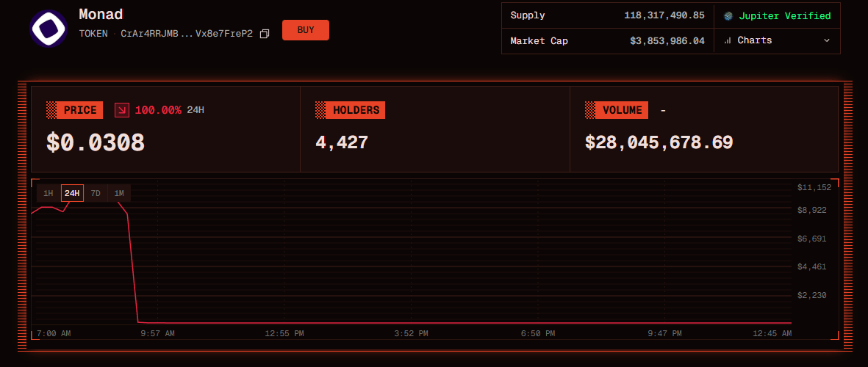Image resolution: width=868 pixels, height=367 pixels.
Task: Click the token address CrAr4RRJMB...Vx8e7FreP2
Action: (187, 34)
